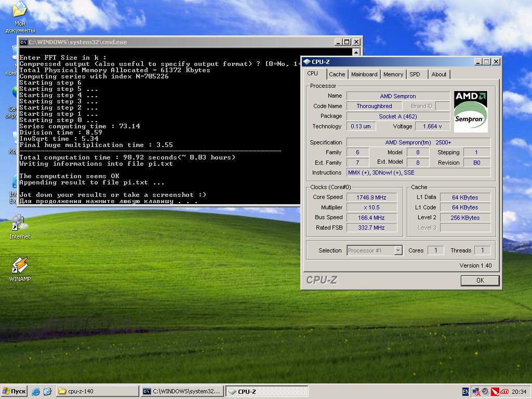
Task: Close the CPU-Z window
Action: pyautogui.click(x=496, y=62)
